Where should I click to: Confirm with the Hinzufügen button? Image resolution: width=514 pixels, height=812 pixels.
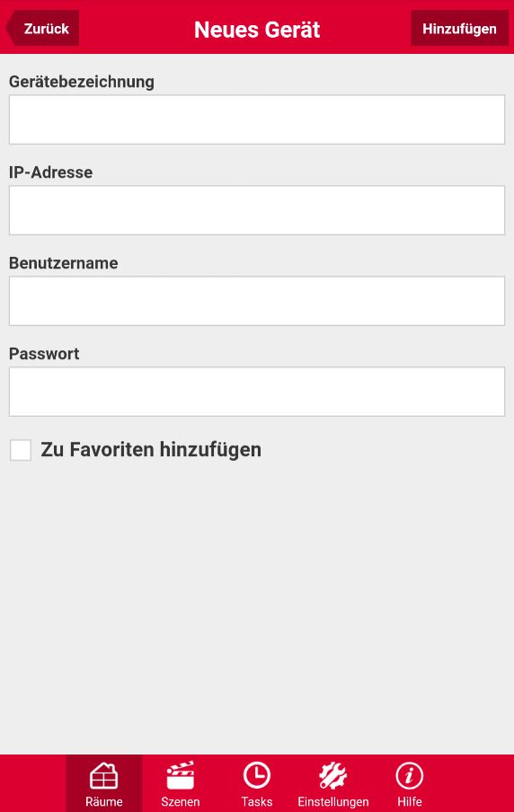(459, 28)
